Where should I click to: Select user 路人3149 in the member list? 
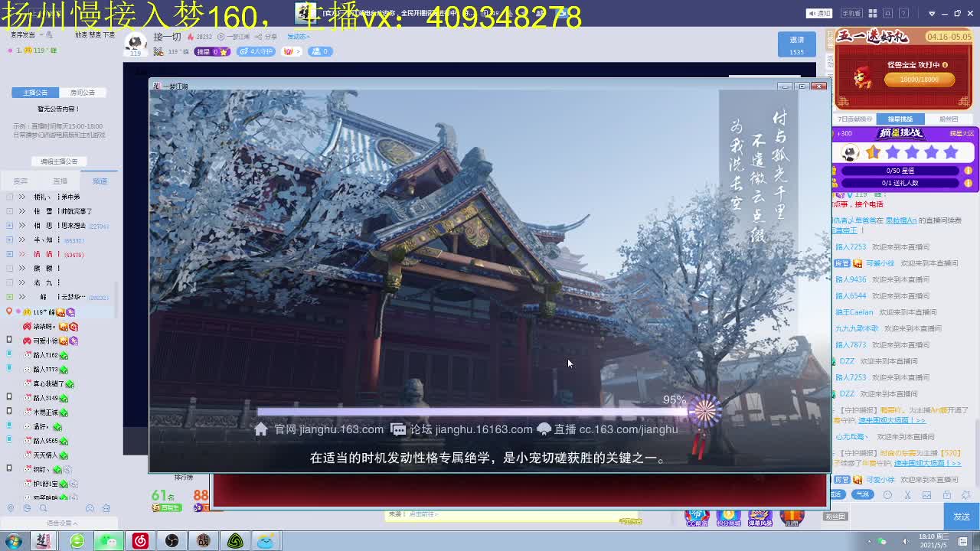click(46, 398)
